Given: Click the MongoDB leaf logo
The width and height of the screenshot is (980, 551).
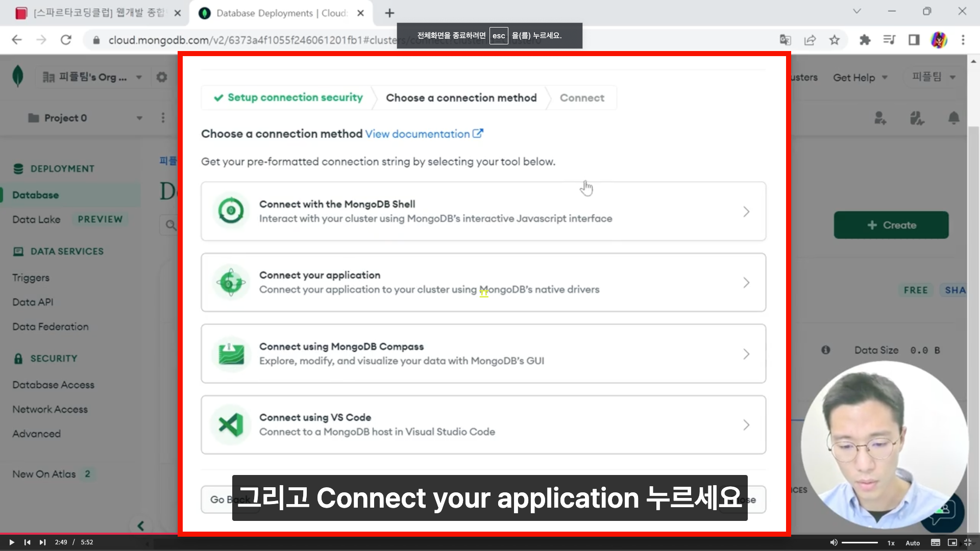Looking at the screenshot, I should pyautogui.click(x=18, y=77).
